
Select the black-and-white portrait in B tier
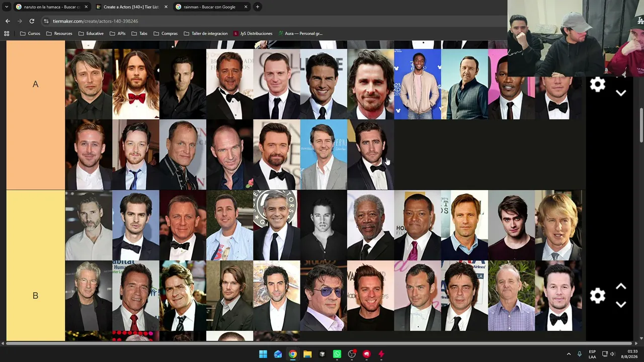point(324,225)
